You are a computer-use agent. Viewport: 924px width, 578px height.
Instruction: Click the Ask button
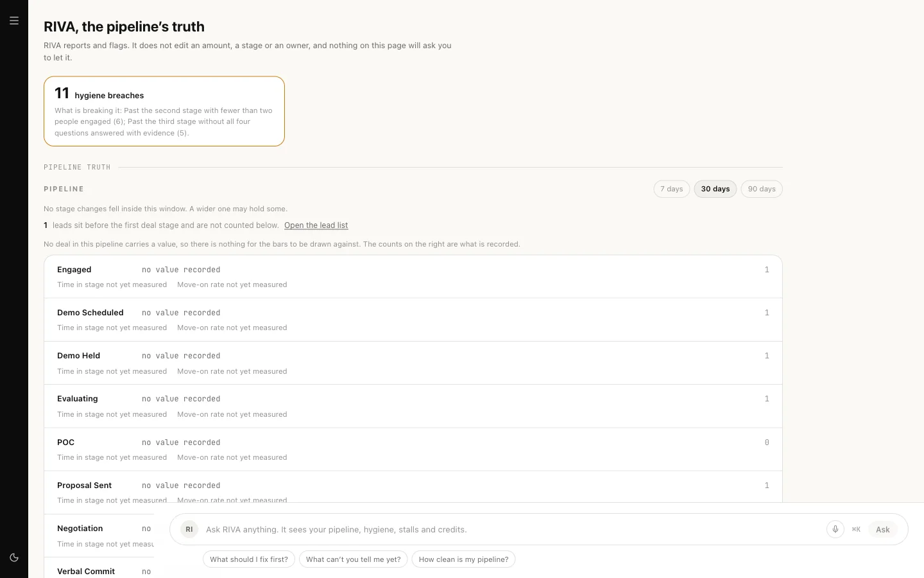point(883,529)
